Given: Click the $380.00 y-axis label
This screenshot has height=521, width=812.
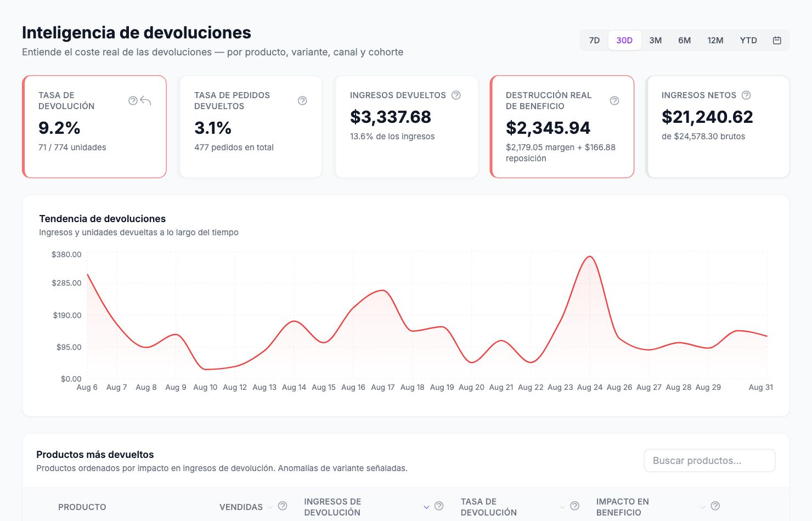Looking at the screenshot, I should coord(66,254).
